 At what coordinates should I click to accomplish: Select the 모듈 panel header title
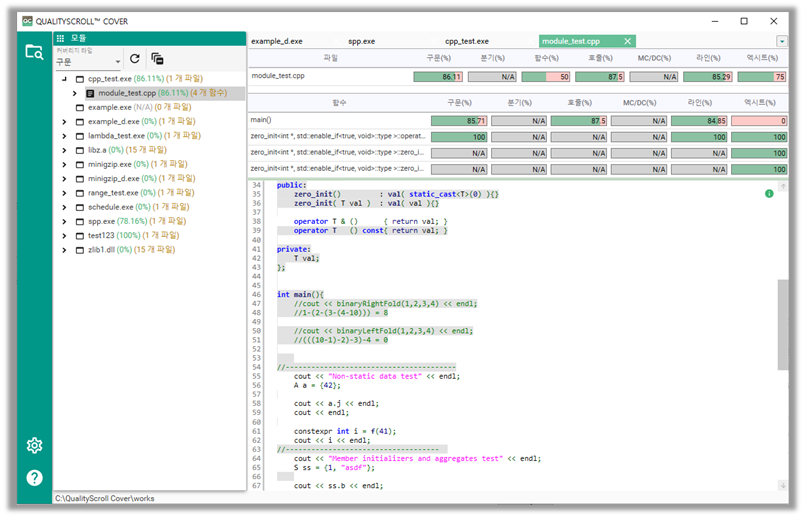[x=78, y=38]
